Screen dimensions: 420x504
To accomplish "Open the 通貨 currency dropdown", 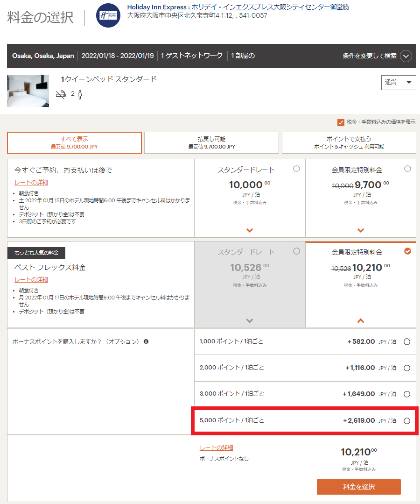I will 399,82.
